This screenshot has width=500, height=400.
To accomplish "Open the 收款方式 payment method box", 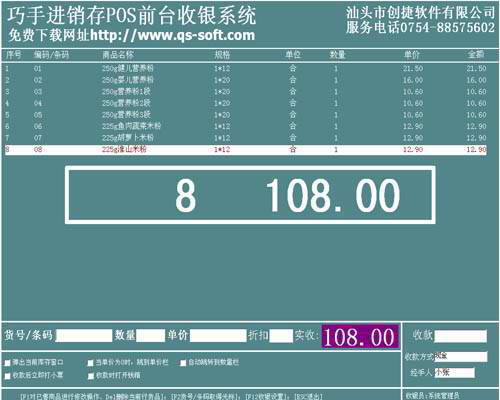I will tap(460, 357).
